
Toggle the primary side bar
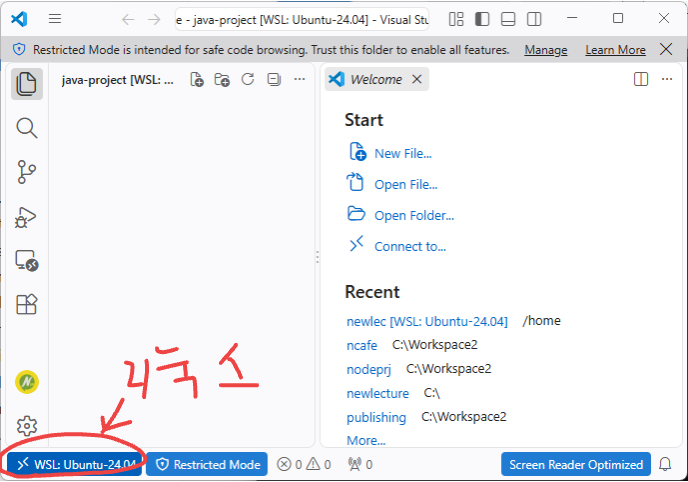(x=482, y=19)
